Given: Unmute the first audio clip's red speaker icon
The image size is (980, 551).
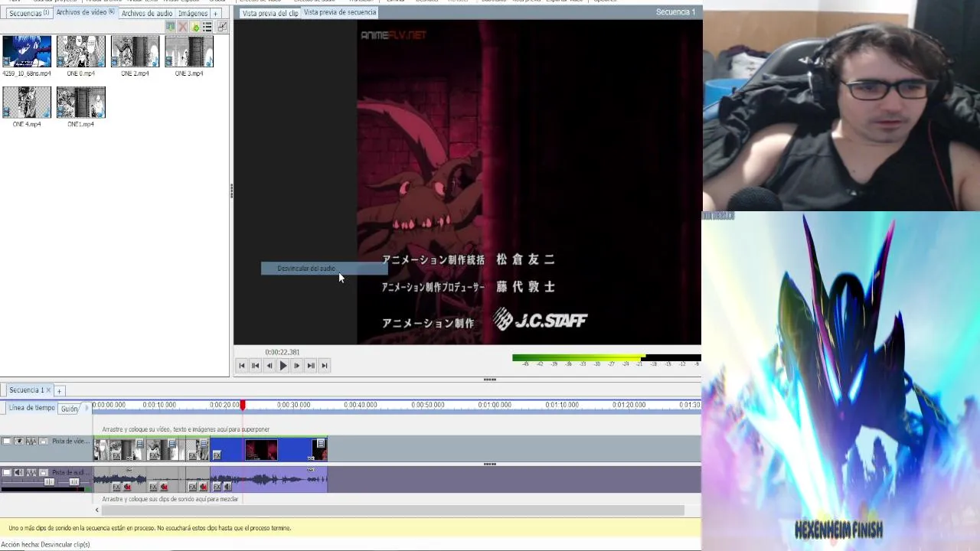Looking at the screenshot, I should coord(127,487).
